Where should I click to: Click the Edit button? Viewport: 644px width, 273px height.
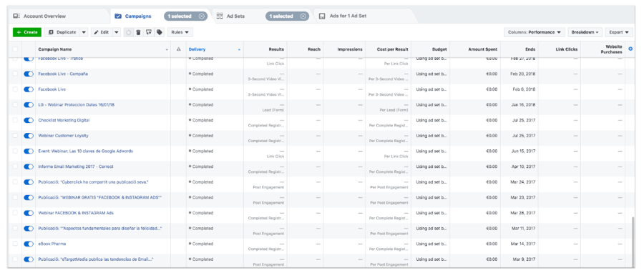pos(102,32)
